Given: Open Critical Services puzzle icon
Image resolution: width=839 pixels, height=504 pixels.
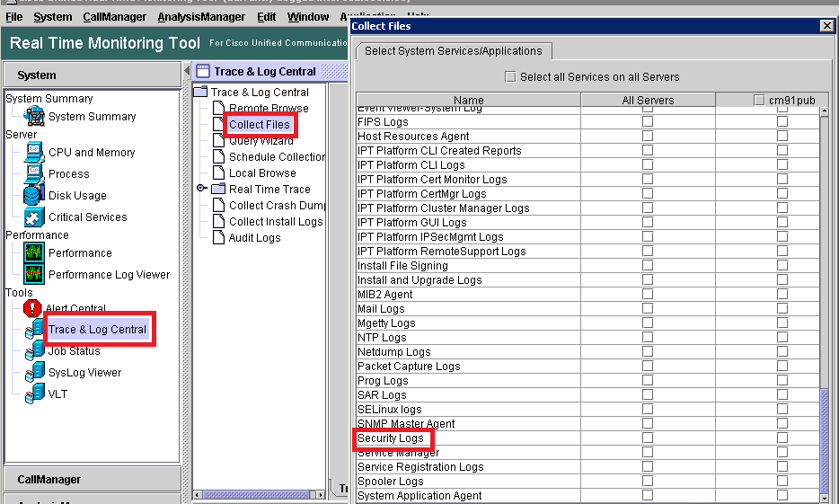Looking at the screenshot, I should click(34, 217).
